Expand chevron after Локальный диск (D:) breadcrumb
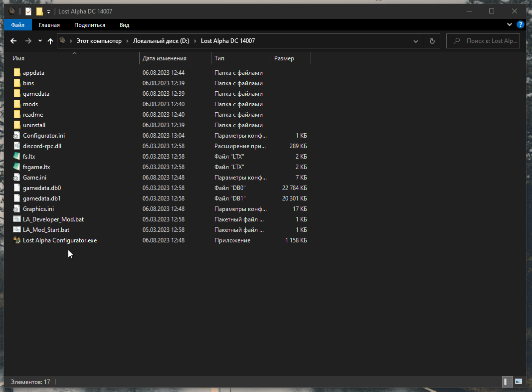Viewport: 532px width, 392px height. [195, 41]
